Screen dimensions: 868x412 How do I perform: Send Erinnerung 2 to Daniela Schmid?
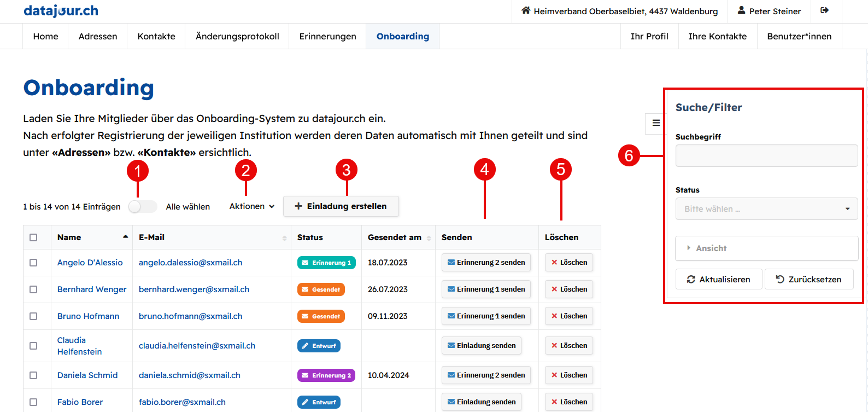pos(486,375)
